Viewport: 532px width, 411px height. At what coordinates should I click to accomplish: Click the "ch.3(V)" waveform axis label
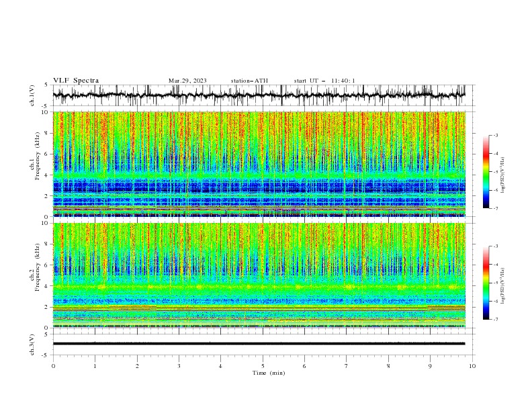click(x=32, y=345)
